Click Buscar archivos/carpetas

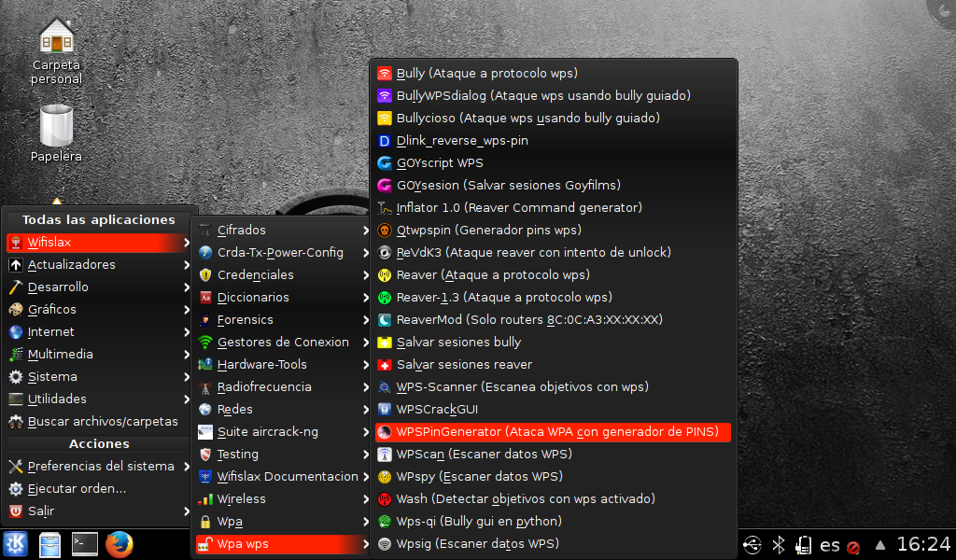99,422
